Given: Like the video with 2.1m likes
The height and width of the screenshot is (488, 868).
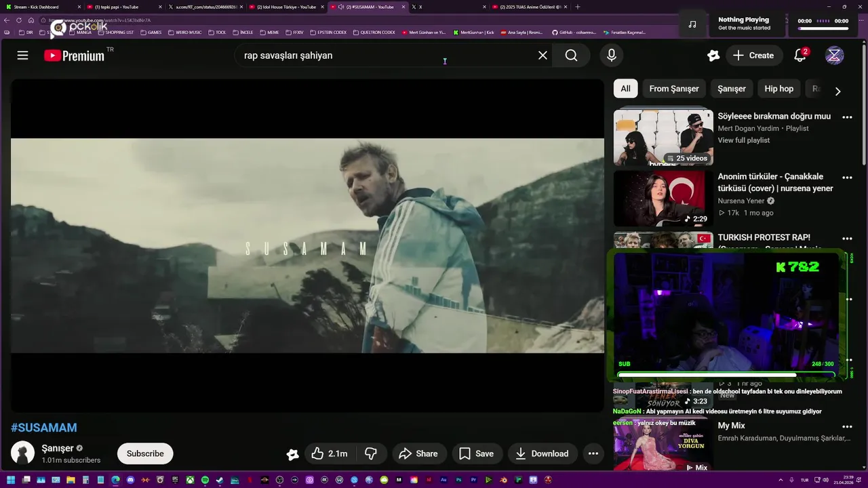Looking at the screenshot, I should pyautogui.click(x=329, y=453).
